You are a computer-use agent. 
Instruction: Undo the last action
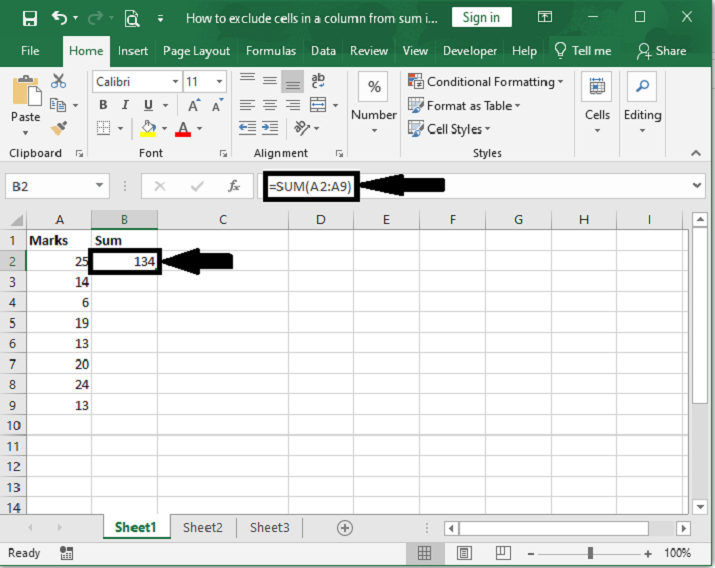[60, 18]
